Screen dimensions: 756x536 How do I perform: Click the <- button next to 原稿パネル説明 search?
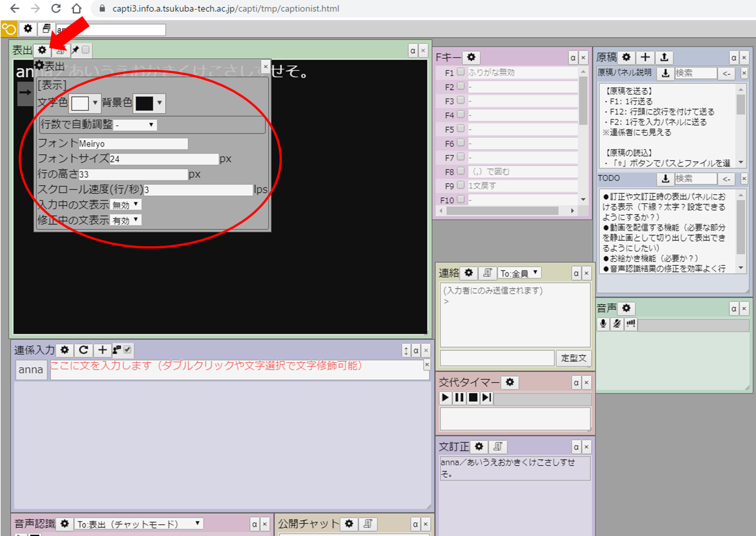point(727,73)
